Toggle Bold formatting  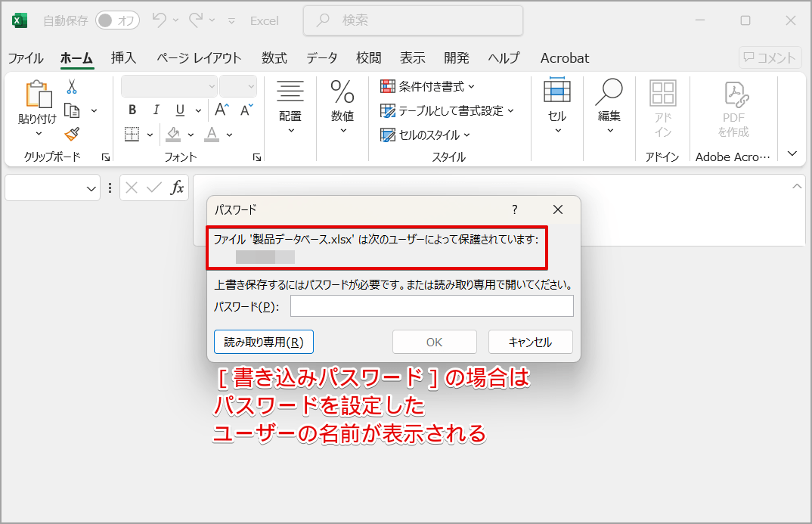[132, 110]
